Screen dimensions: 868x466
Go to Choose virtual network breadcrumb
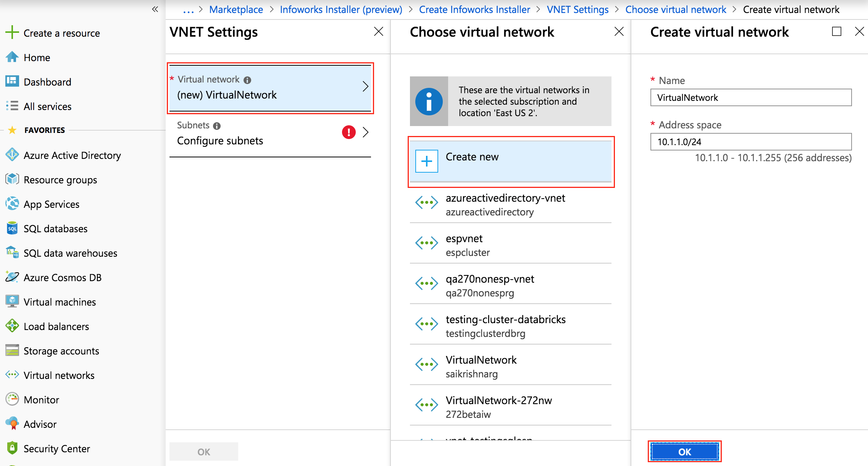point(676,10)
